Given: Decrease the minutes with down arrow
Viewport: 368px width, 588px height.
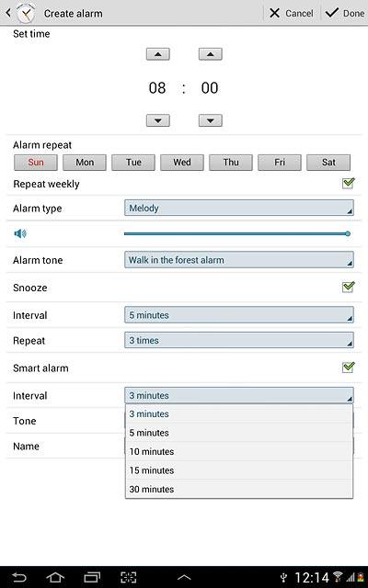Looking at the screenshot, I should 211,120.
